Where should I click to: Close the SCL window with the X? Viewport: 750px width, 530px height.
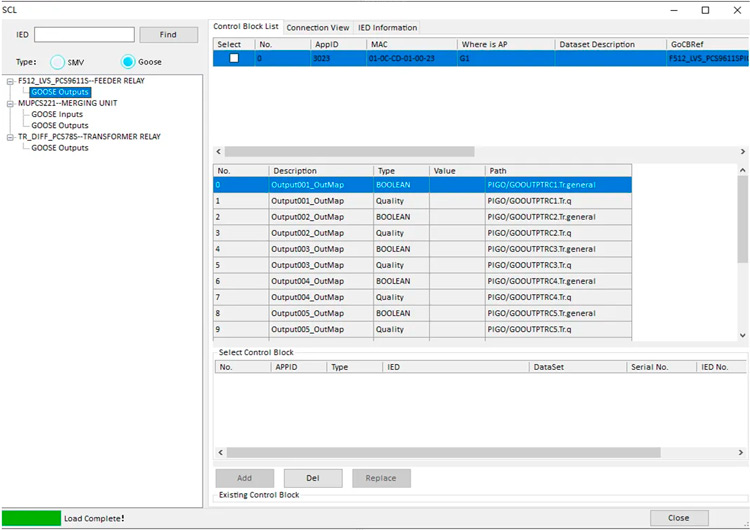[737, 10]
